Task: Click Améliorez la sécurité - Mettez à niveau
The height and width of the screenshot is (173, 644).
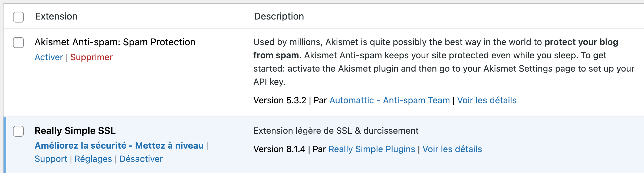Action: click(119, 146)
